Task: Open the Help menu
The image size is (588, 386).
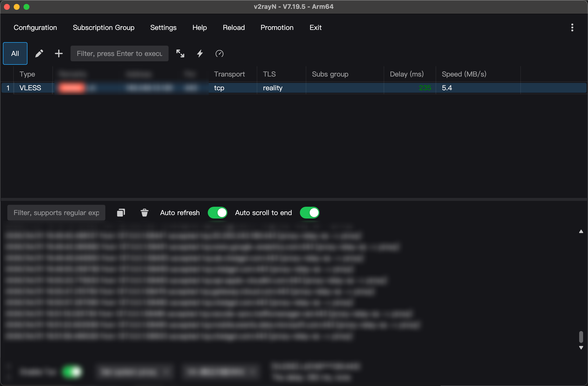Action: [199, 27]
